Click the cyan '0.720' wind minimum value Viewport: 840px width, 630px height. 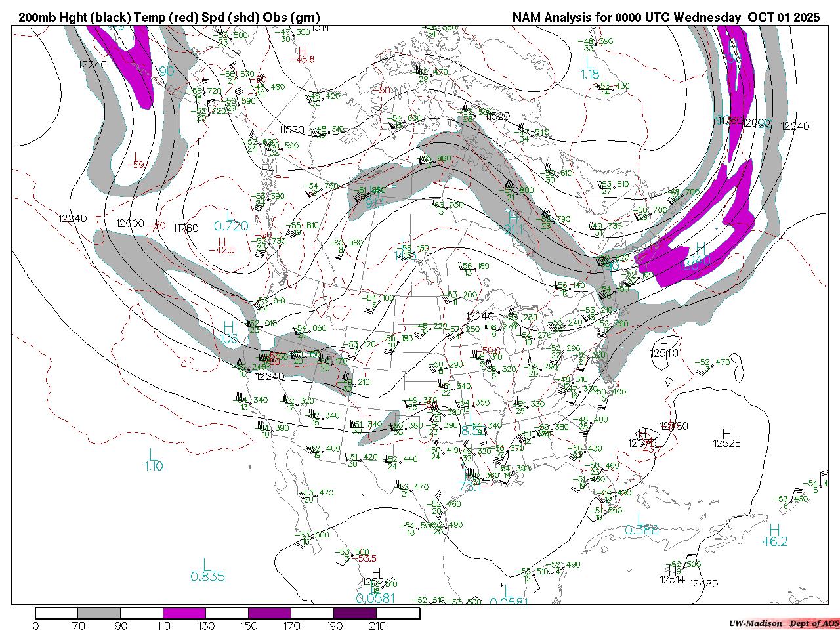[232, 226]
